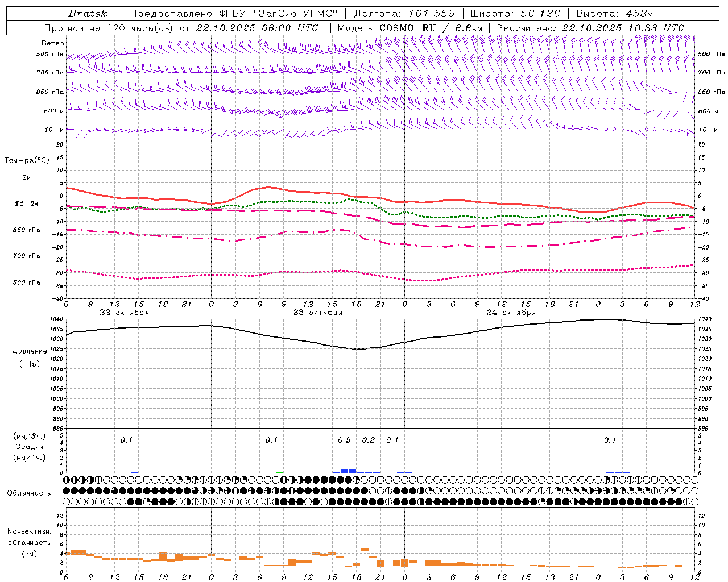Click the 850 гПа temperature legend label
728x582 pixels.
click(x=27, y=230)
